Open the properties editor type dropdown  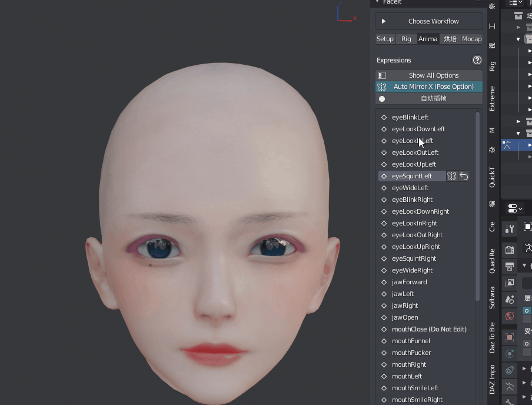coord(515,208)
